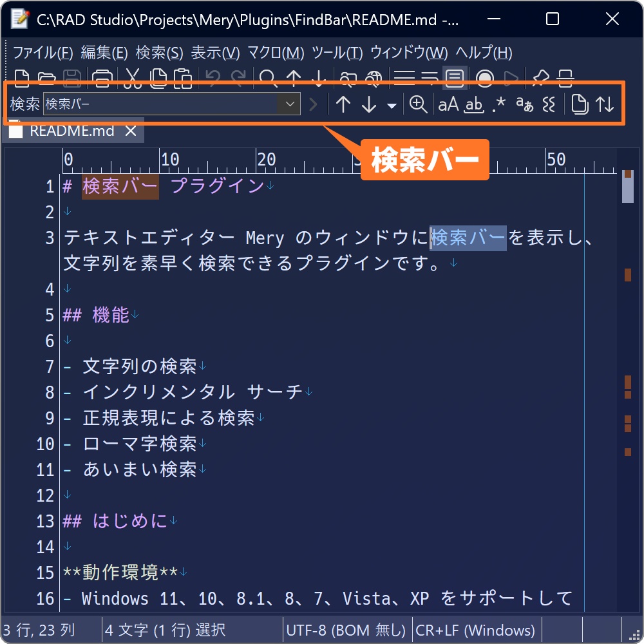The image size is (644, 644).
Task: Cut selection with the scissors icon
Action: (133, 78)
